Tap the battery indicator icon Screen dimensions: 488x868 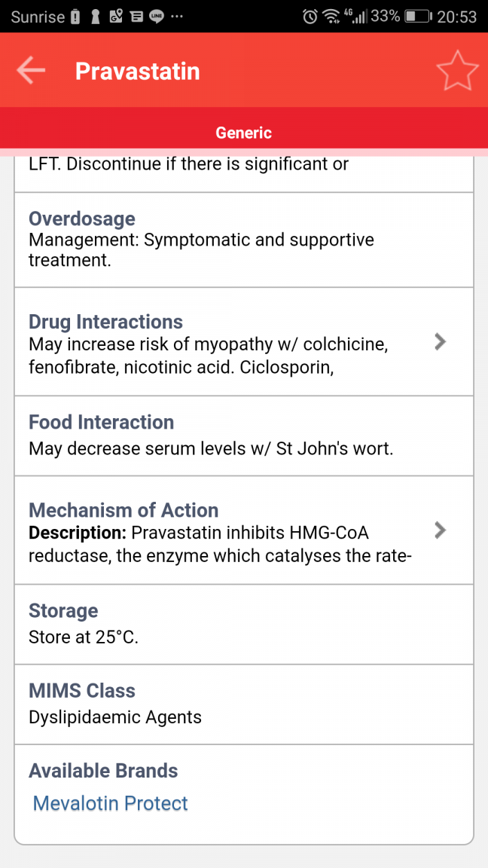(x=418, y=17)
